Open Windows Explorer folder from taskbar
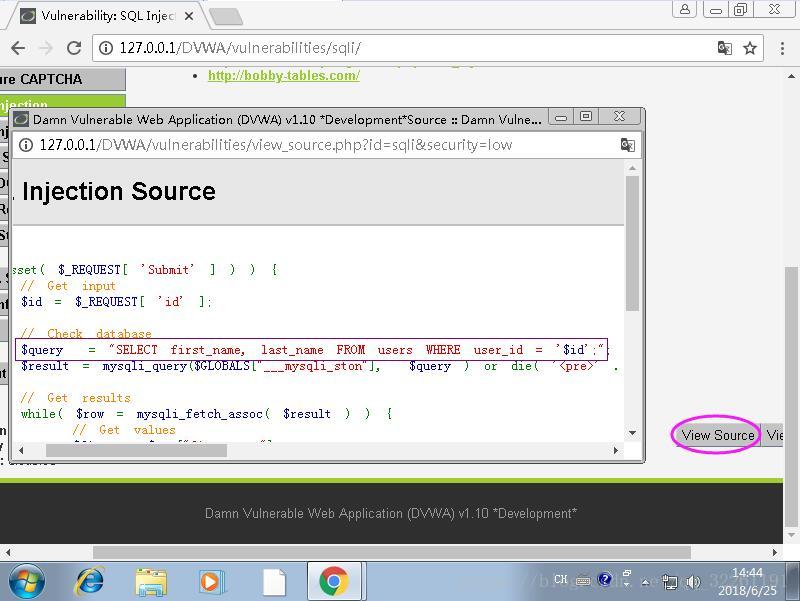This screenshot has width=800, height=601. coord(151,582)
